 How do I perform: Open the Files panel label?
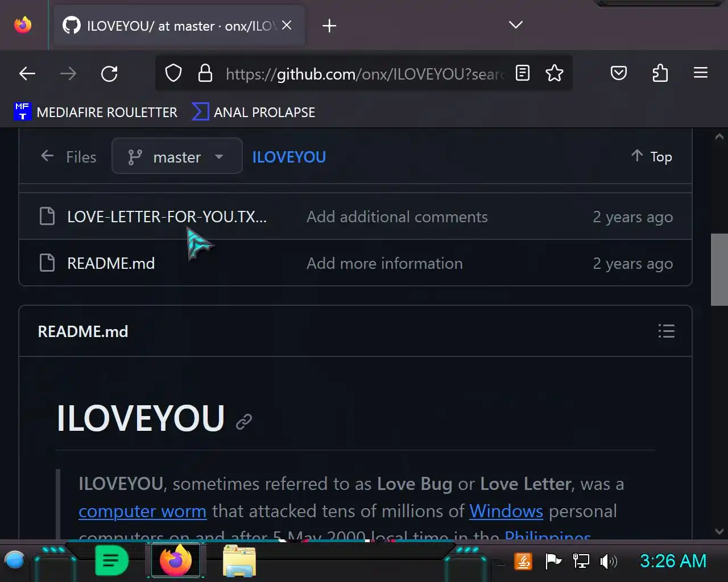[x=81, y=157]
